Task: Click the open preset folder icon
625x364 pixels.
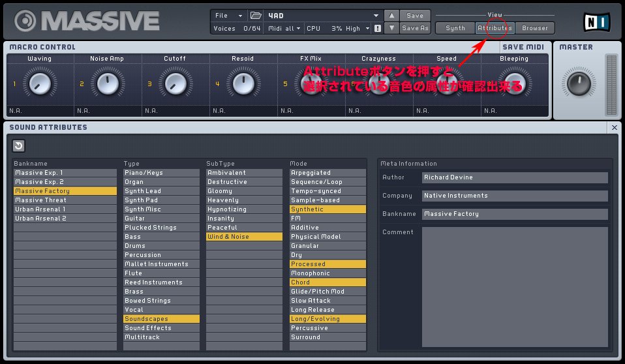Action: [x=256, y=16]
